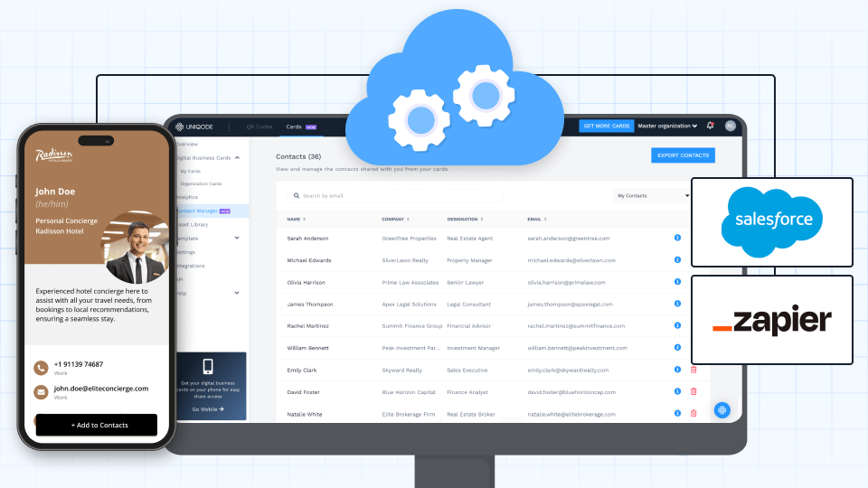Click SilverLawn Realty company cell
The image size is (868, 488).
pyautogui.click(x=405, y=260)
